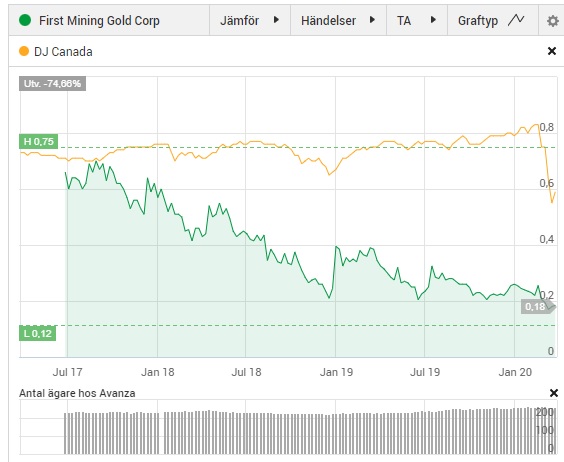Click the 0,4 price axis label
The width and height of the screenshot is (564, 462).
pyautogui.click(x=547, y=239)
